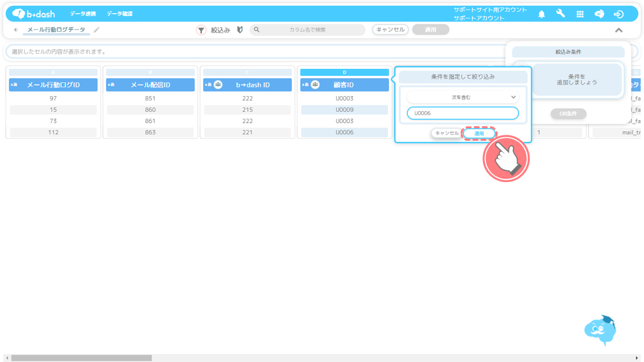
Task: Click the pencil icon to rename the dataset
Action: point(97,30)
